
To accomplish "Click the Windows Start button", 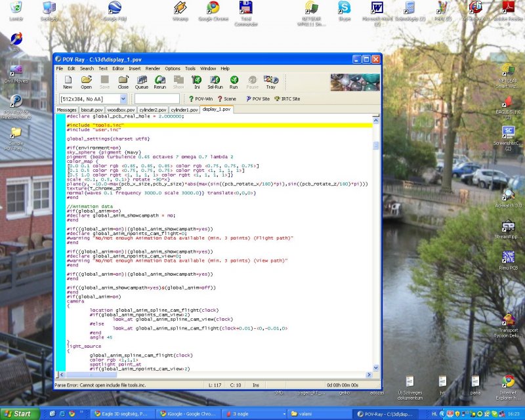I will click(19, 414).
